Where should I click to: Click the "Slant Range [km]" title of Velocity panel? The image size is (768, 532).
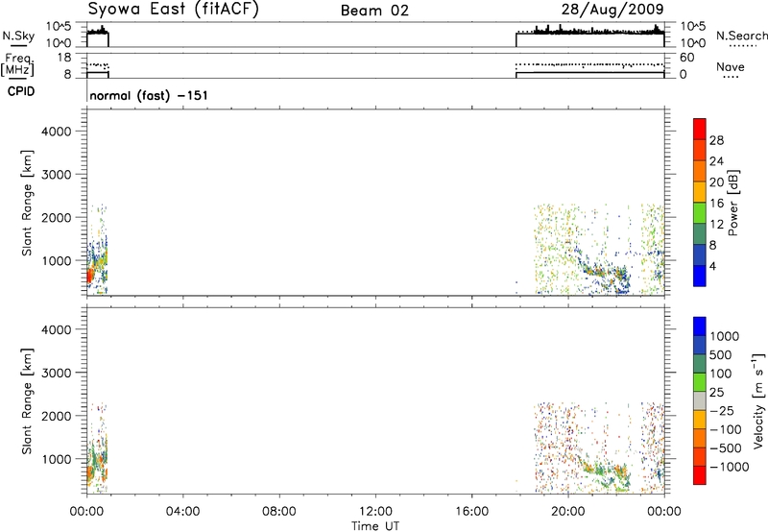27,401
